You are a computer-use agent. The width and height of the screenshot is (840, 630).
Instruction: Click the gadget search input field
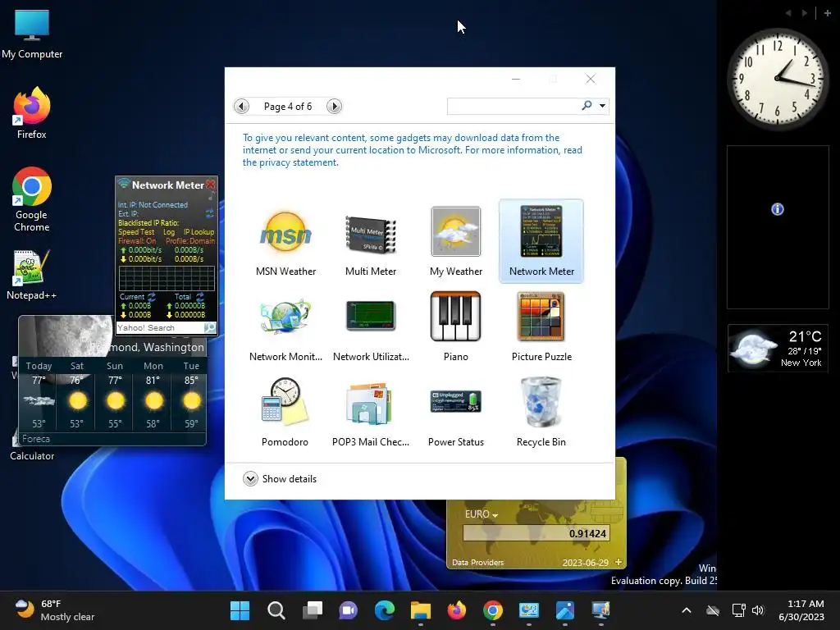[x=514, y=106]
